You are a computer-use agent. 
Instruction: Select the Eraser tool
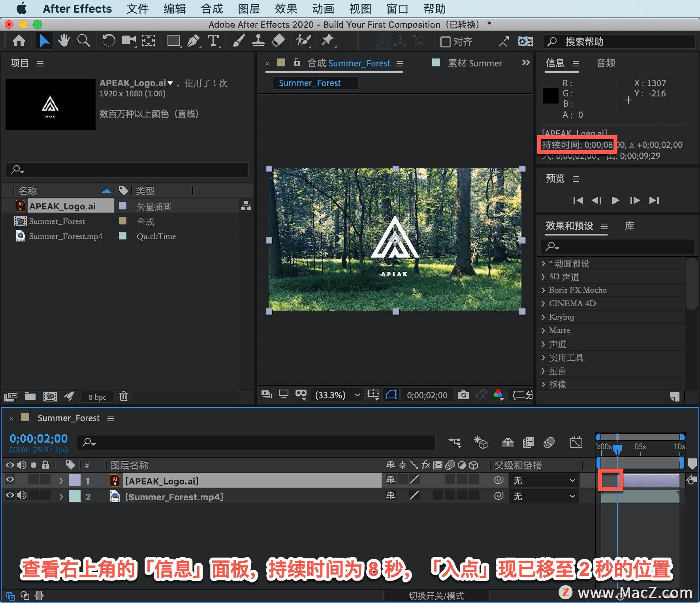tap(278, 41)
